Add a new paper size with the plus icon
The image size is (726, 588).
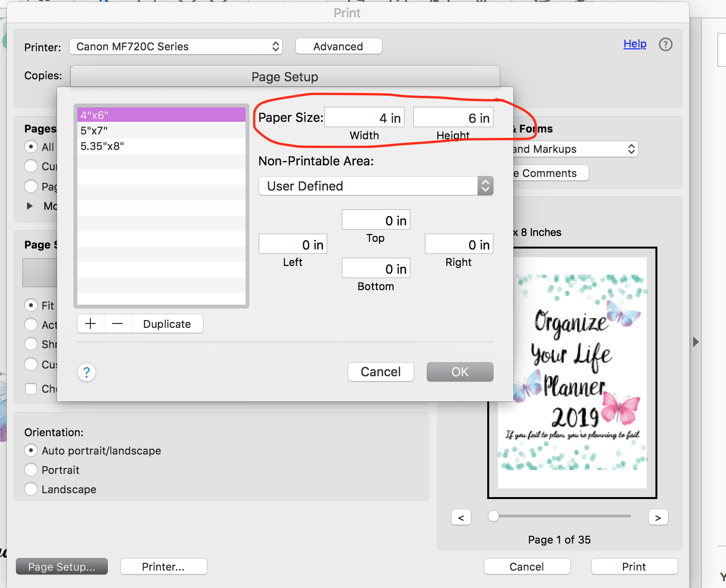coord(90,323)
